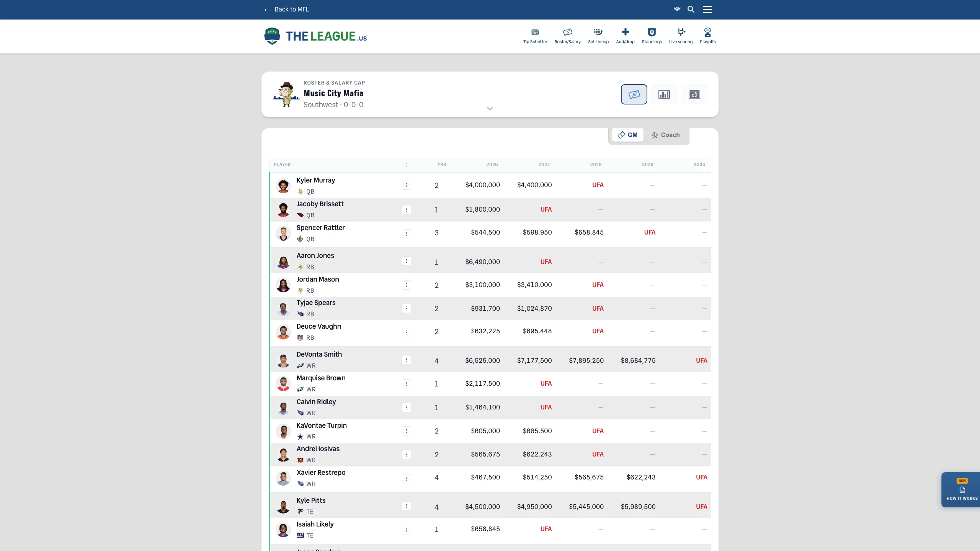Viewport: 980px width, 551px height.
Task: Switch to the third roster view icon
Action: [694, 94]
